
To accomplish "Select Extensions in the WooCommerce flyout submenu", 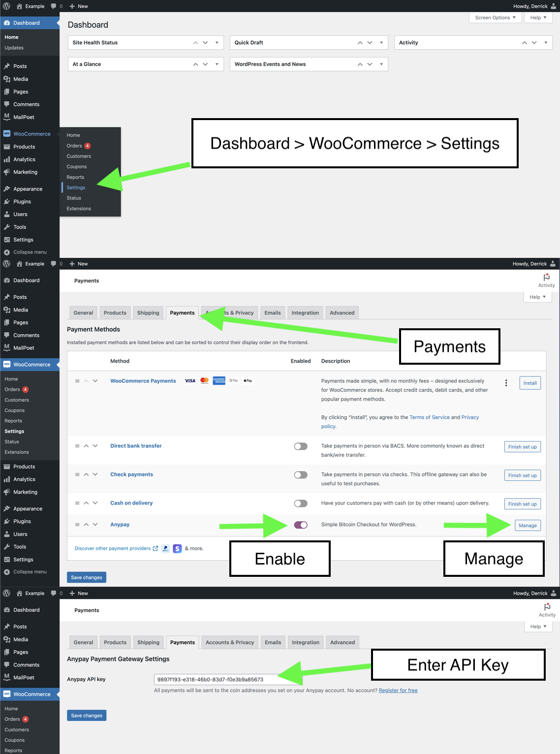I will 79,209.
